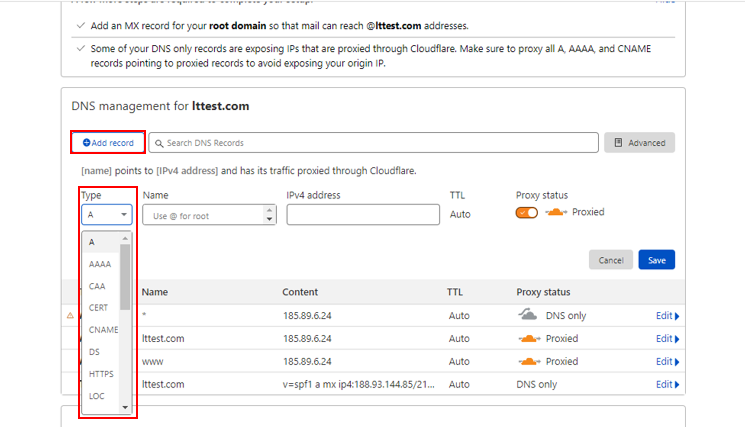Click the orange warning triangle icon

pos(70,315)
